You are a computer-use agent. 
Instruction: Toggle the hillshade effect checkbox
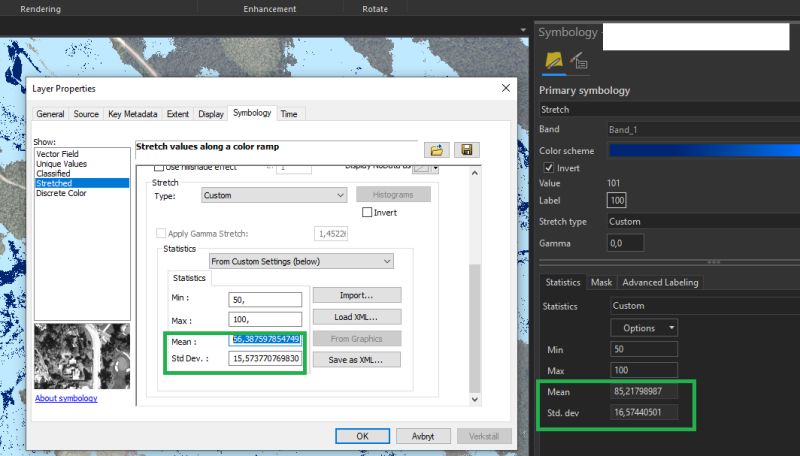pos(159,167)
